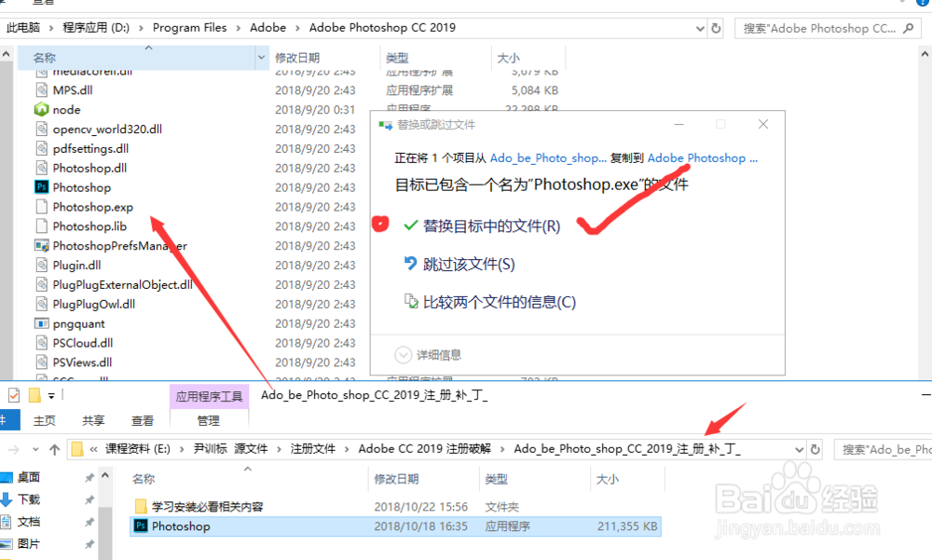Click the top window's right scrollbar up arrow
932x560 pixels.
pyautogui.click(x=925, y=54)
